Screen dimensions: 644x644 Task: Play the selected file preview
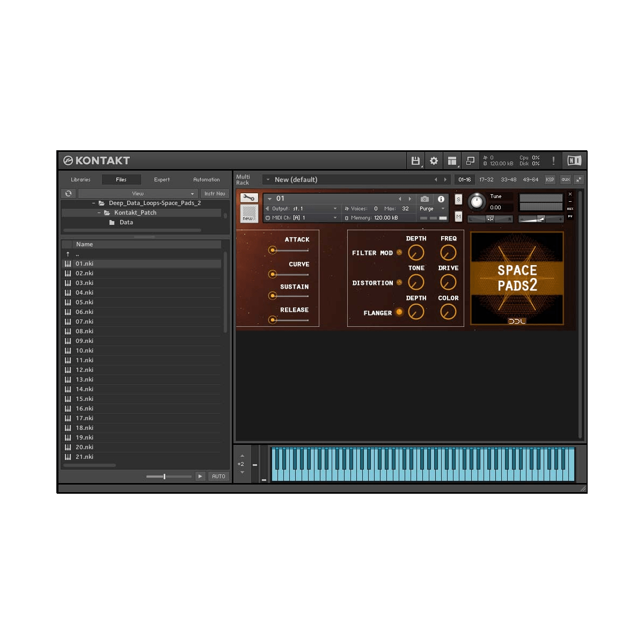tap(200, 477)
